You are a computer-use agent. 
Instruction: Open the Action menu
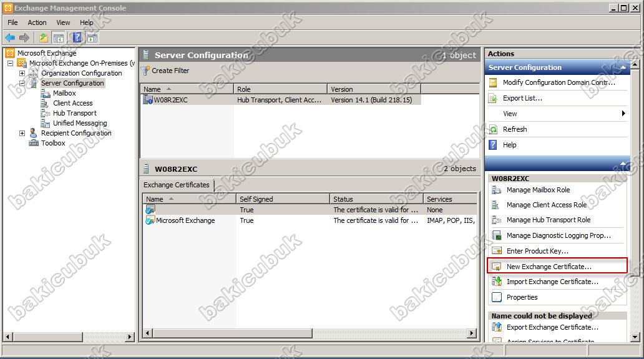pyautogui.click(x=37, y=22)
